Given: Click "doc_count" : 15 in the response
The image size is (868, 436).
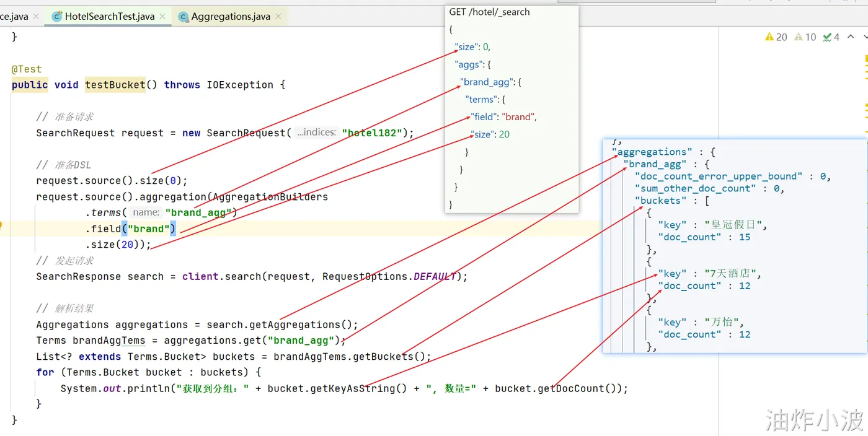Looking at the screenshot, I should click(704, 237).
